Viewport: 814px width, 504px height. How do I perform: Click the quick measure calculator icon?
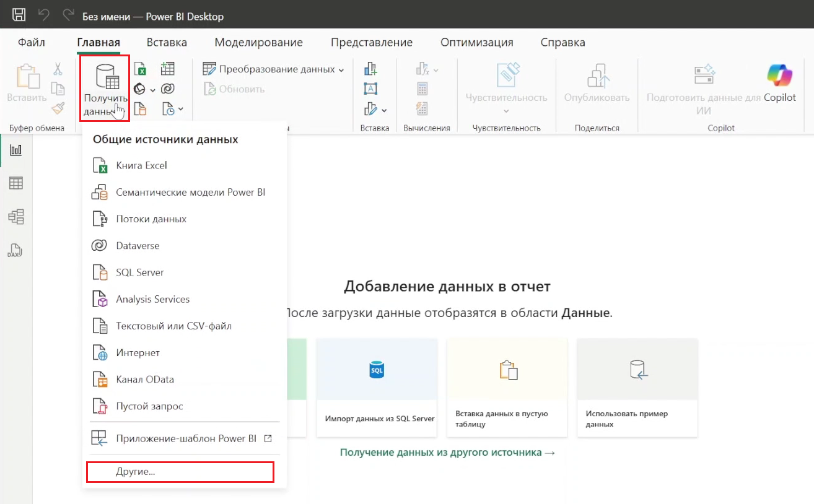[x=422, y=89]
